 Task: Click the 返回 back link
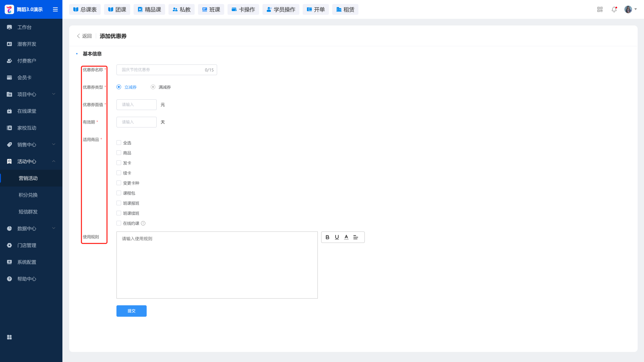pyautogui.click(x=84, y=36)
